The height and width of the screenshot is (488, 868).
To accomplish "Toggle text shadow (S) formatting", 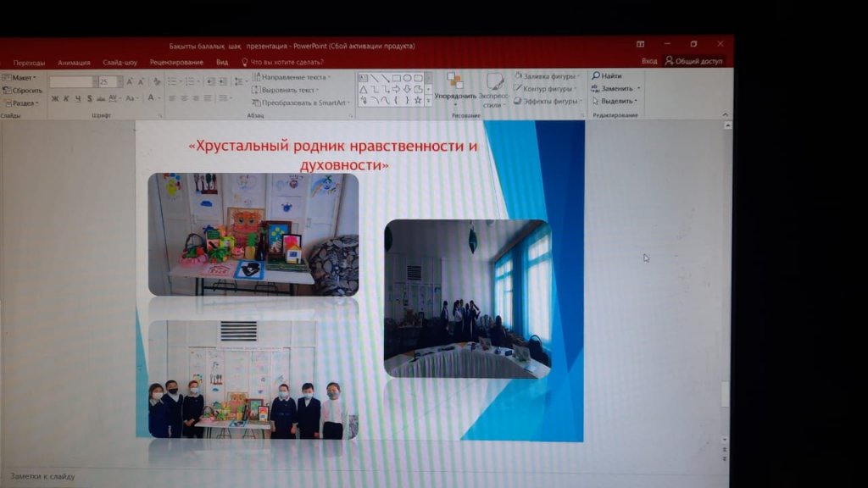I will click(89, 98).
